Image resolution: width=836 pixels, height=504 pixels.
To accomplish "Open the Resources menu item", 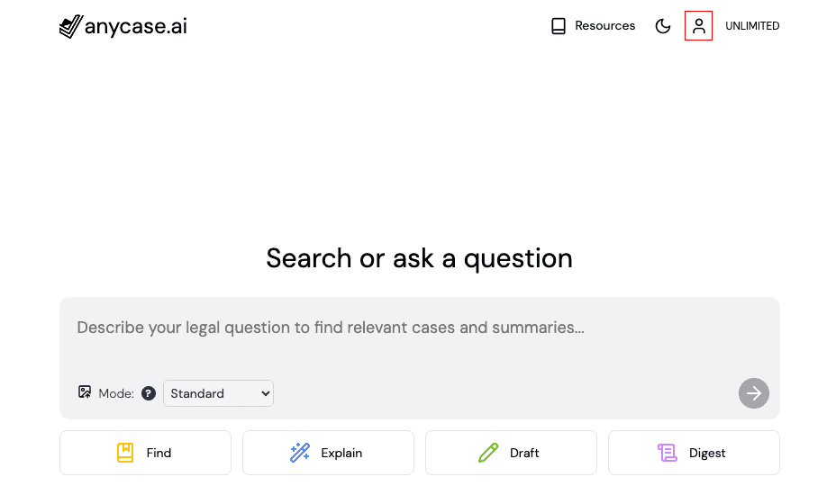I will click(x=593, y=25).
